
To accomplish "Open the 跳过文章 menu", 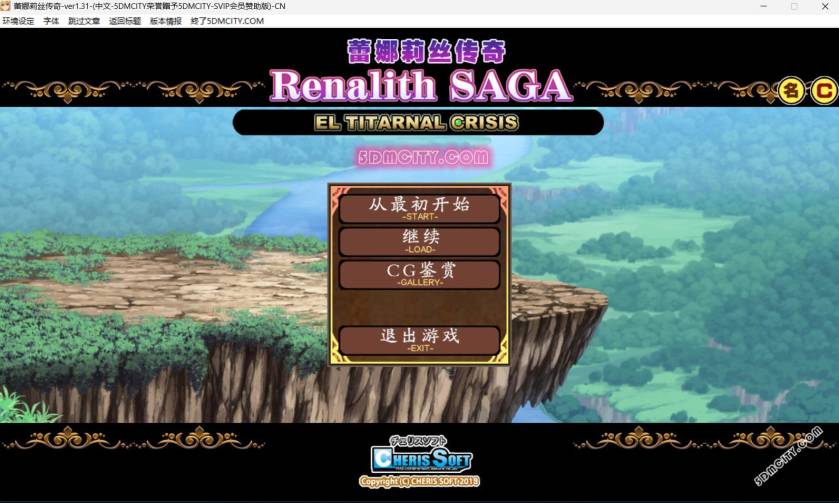I will 84,21.
